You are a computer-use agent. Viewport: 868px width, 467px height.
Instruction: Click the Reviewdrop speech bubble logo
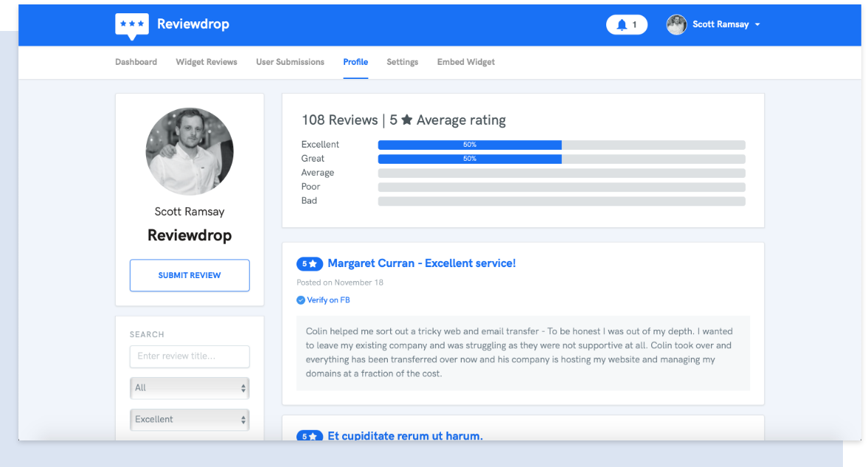click(x=132, y=26)
